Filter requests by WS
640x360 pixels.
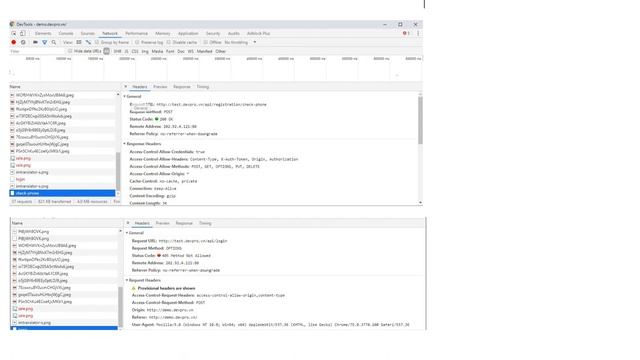(191, 51)
